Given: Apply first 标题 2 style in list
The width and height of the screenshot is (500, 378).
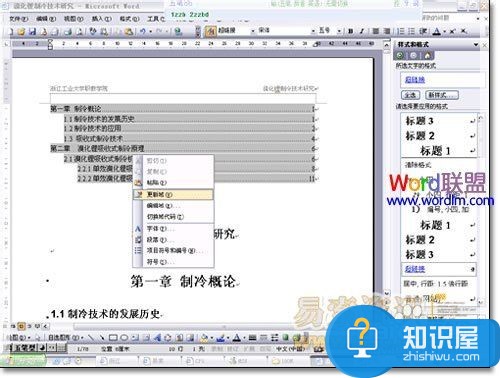Looking at the screenshot, I should (439, 136).
